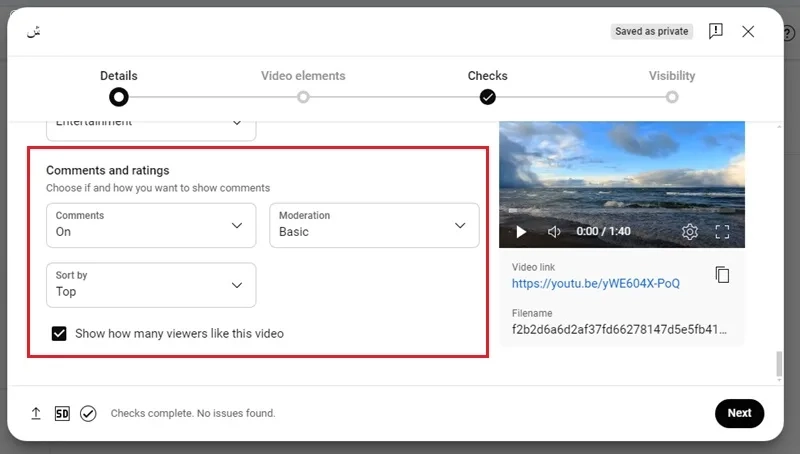The width and height of the screenshot is (800, 454).
Task: Copy the video link with the copy icon
Action: click(722, 275)
